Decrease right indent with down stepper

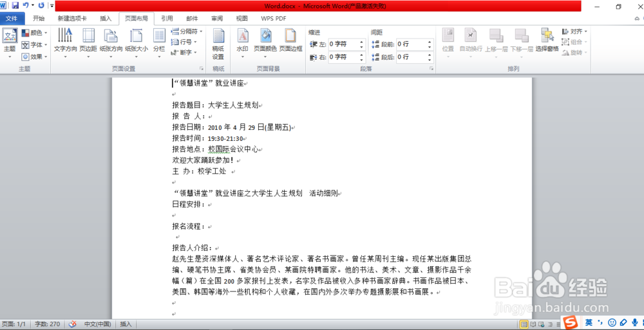pyautogui.click(x=362, y=60)
